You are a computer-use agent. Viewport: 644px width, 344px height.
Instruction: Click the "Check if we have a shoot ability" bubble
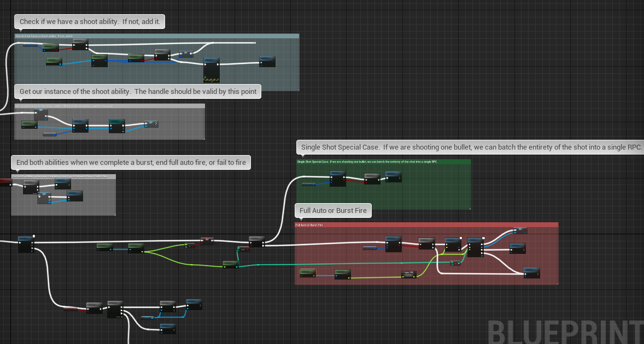[x=90, y=22]
